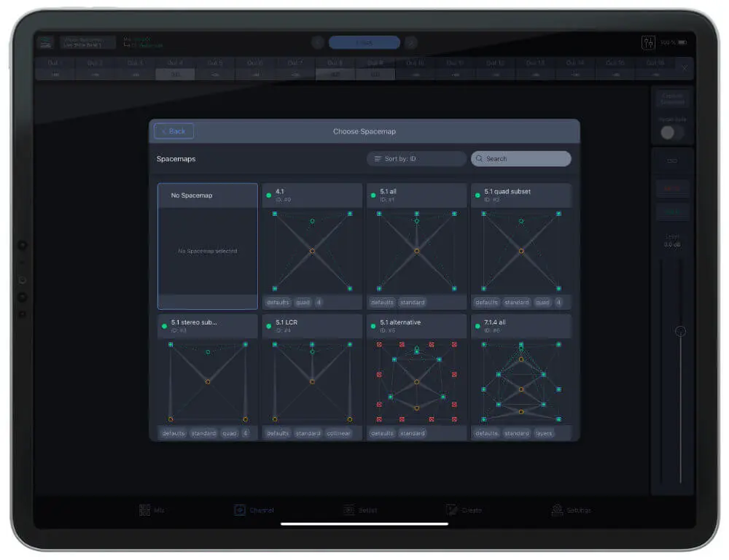Click the level fader slider handle
Image resolution: width=729 pixels, height=560 pixels.
point(681,330)
